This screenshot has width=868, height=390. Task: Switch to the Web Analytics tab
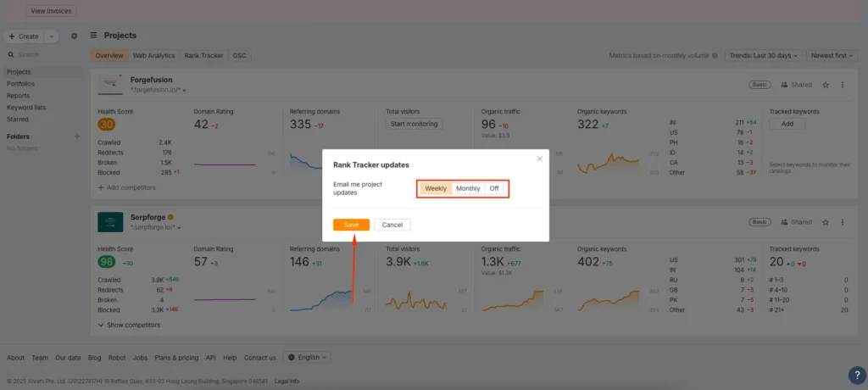154,55
